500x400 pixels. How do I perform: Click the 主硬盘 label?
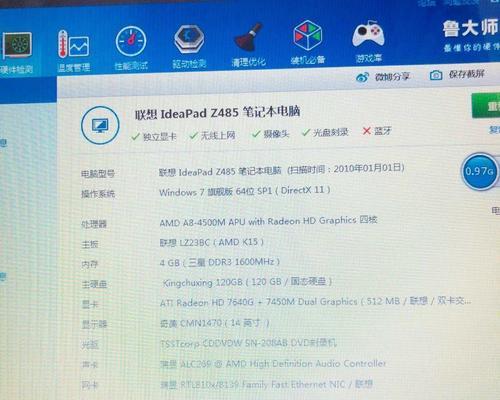pyautogui.click(x=95, y=284)
